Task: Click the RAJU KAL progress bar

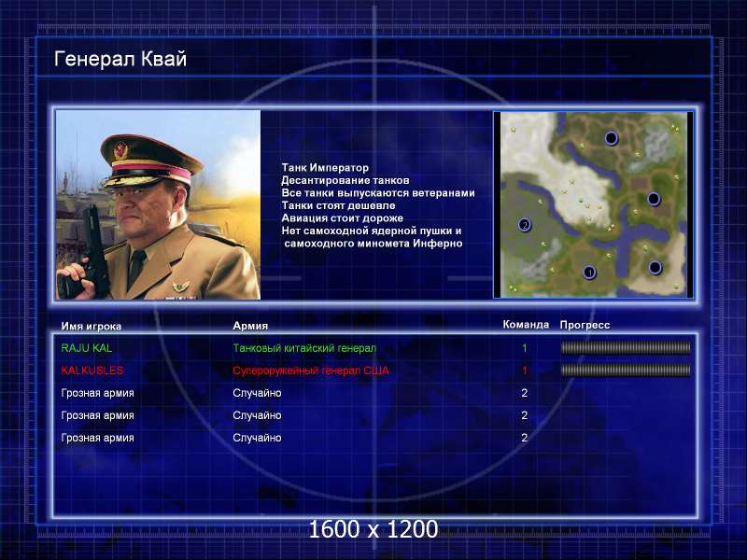Action: (x=626, y=347)
